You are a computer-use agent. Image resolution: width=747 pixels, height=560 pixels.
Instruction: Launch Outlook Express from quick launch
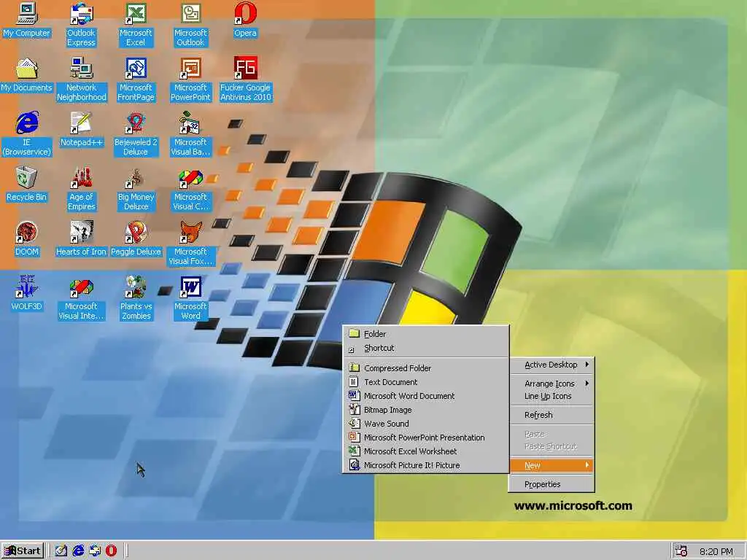click(x=95, y=551)
